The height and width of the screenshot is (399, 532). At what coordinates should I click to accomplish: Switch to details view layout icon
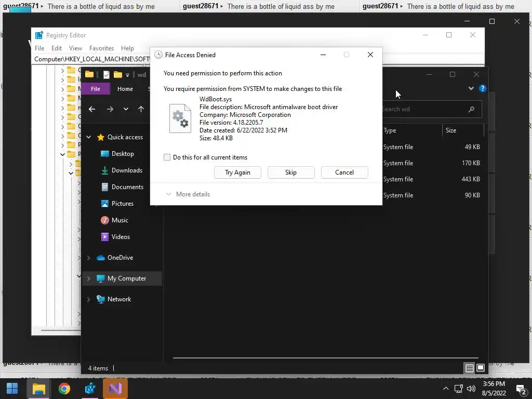click(x=470, y=368)
